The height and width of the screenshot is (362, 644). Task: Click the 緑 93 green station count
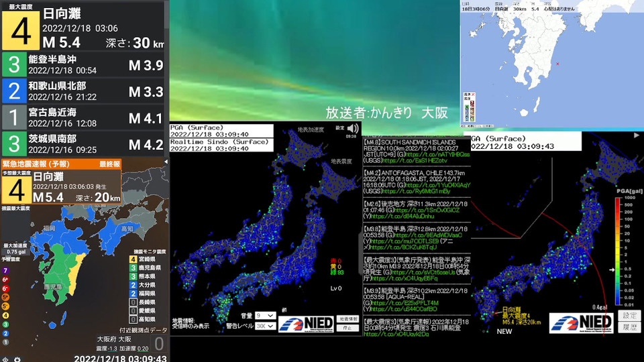tap(337, 273)
